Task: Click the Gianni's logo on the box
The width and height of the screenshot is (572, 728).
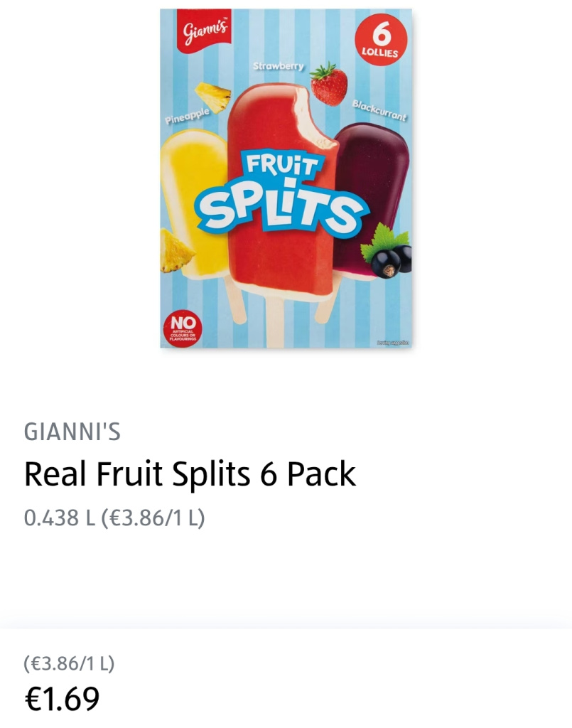Action: point(205,31)
